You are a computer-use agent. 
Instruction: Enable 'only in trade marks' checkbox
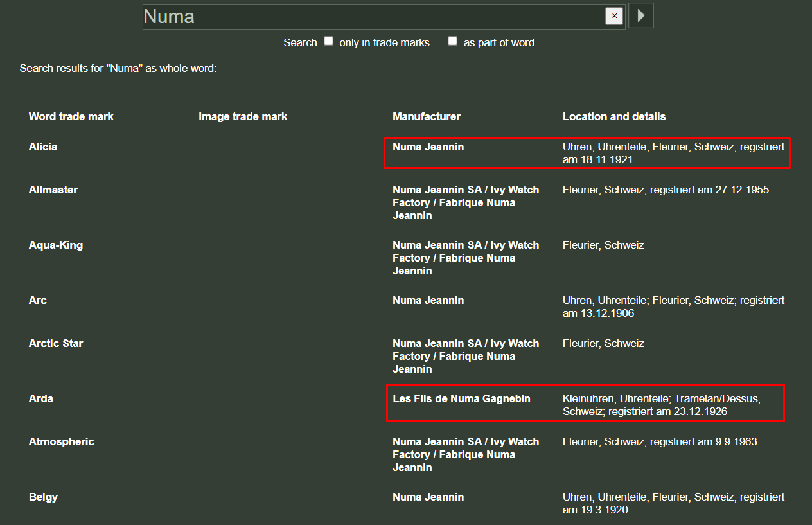coord(328,41)
